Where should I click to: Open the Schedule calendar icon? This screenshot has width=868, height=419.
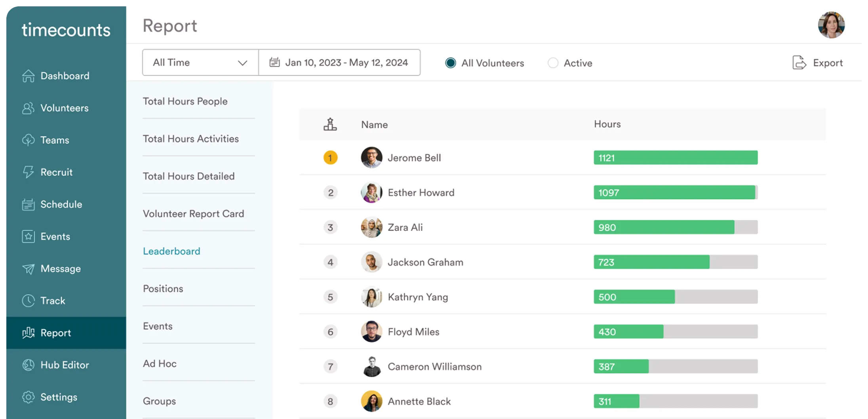pos(28,204)
